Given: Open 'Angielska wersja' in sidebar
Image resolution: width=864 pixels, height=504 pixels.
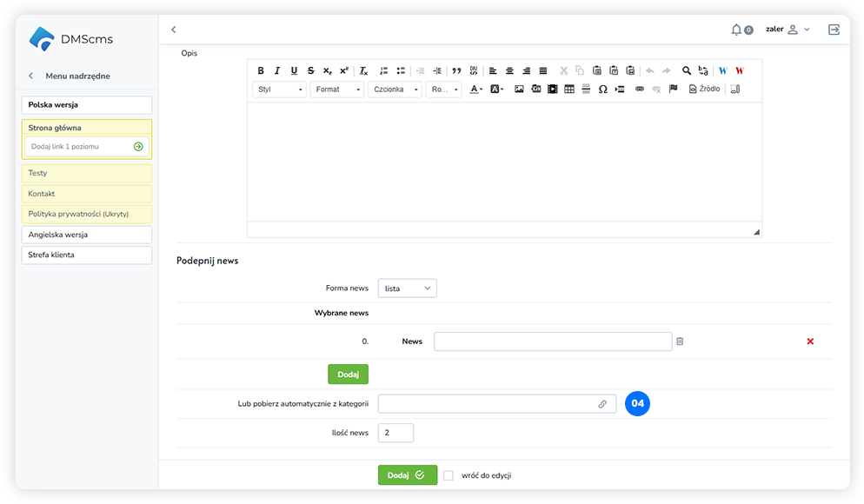Looking at the screenshot, I should click(87, 235).
